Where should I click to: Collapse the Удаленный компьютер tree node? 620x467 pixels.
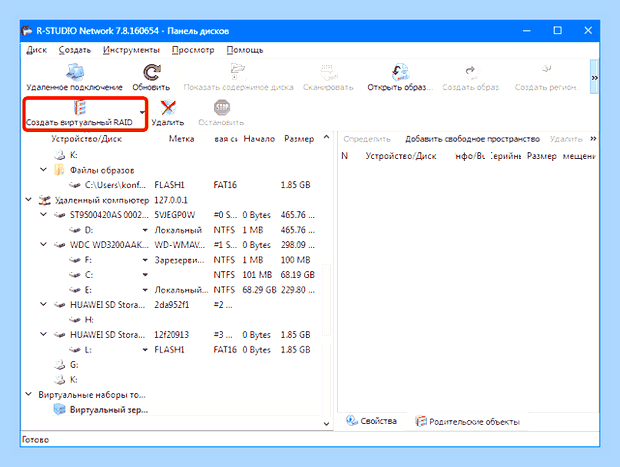[x=28, y=200]
